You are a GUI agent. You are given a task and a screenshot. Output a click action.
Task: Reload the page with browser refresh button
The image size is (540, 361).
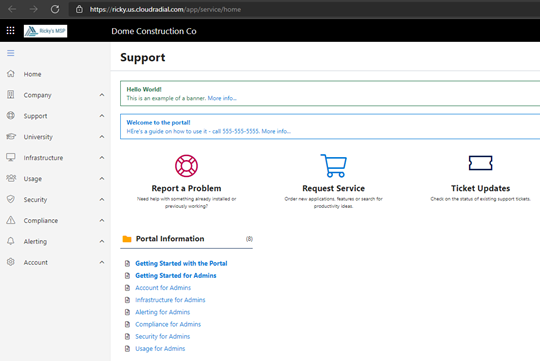(x=55, y=9)
